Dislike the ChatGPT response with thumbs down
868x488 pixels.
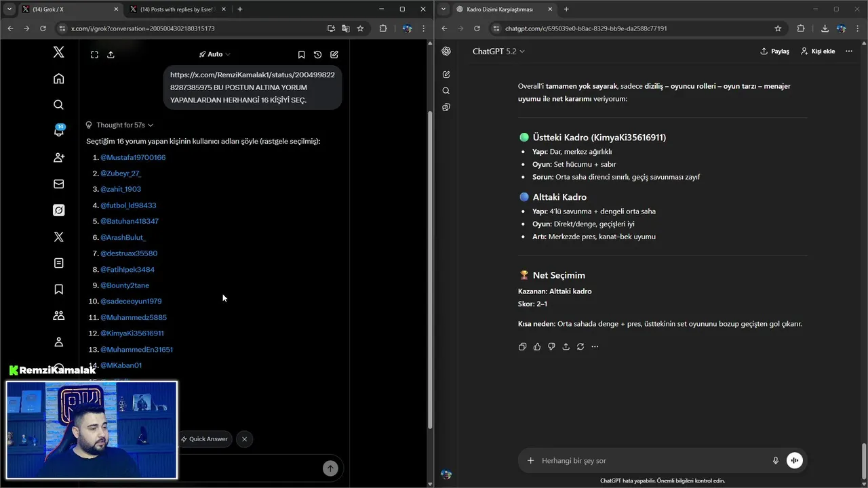(551, 346)
